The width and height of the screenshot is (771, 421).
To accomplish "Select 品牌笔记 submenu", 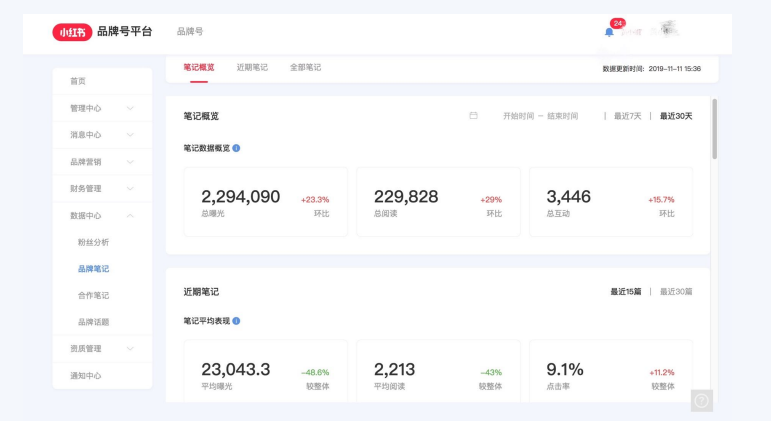I will coord(93,269).
